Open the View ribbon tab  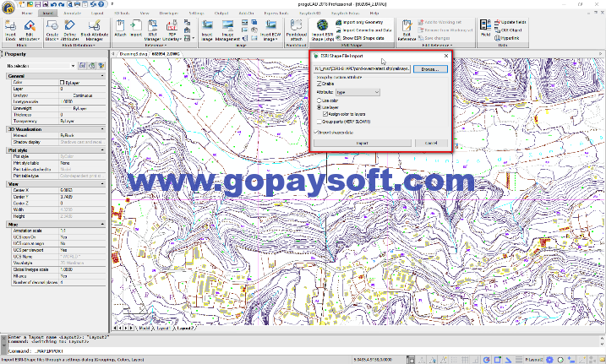[x=145, y=14]
